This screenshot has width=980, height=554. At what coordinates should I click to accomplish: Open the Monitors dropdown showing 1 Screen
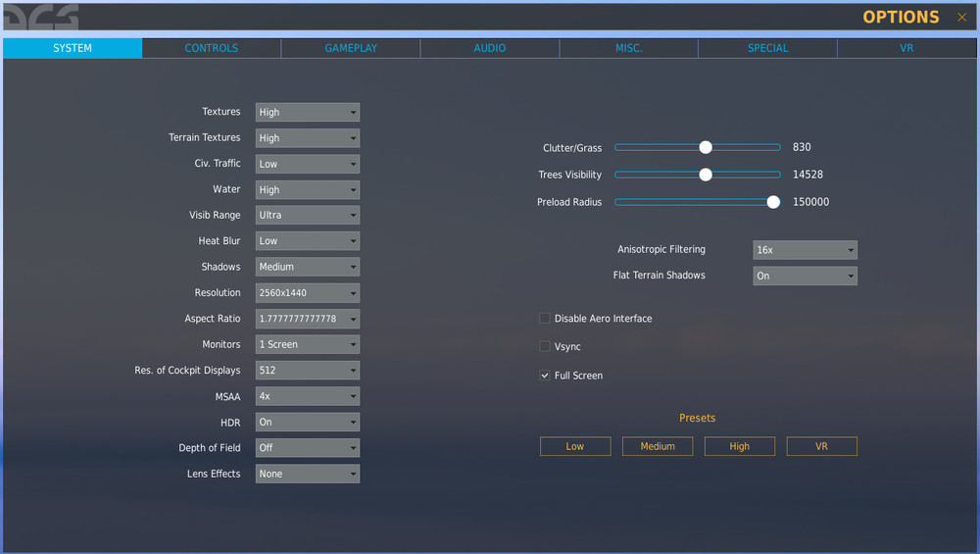tap(308, 344)
